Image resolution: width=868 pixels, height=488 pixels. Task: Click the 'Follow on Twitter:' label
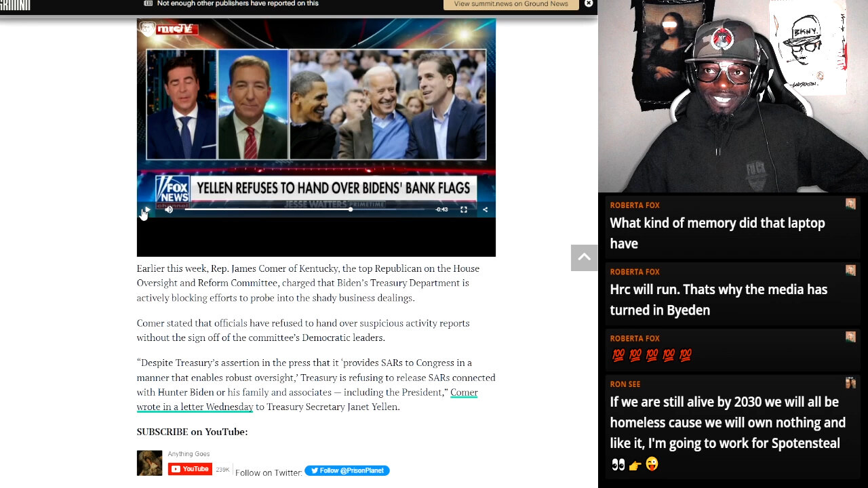269,473
